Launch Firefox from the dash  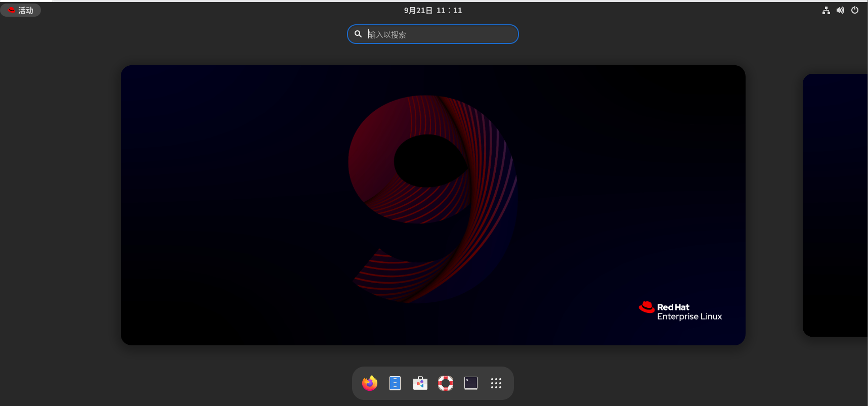click(x=370, y=383)
